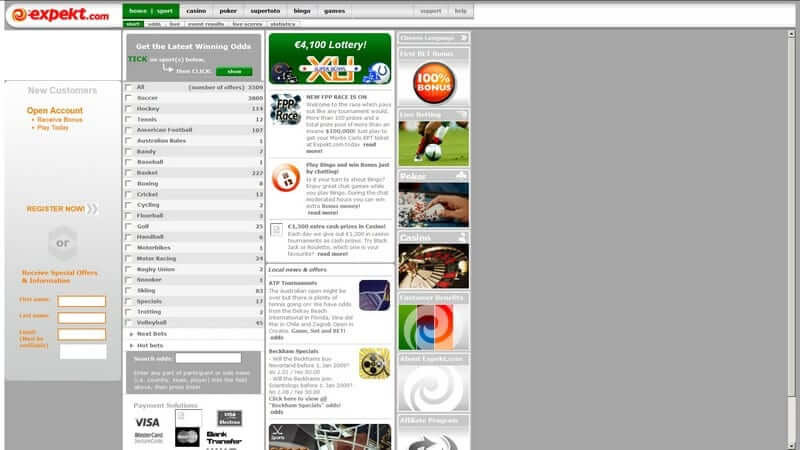Image resolution: width=800 pixels, height=450 pixels.
Task: Click the expekt.com logo
Action: click(60, 15)
